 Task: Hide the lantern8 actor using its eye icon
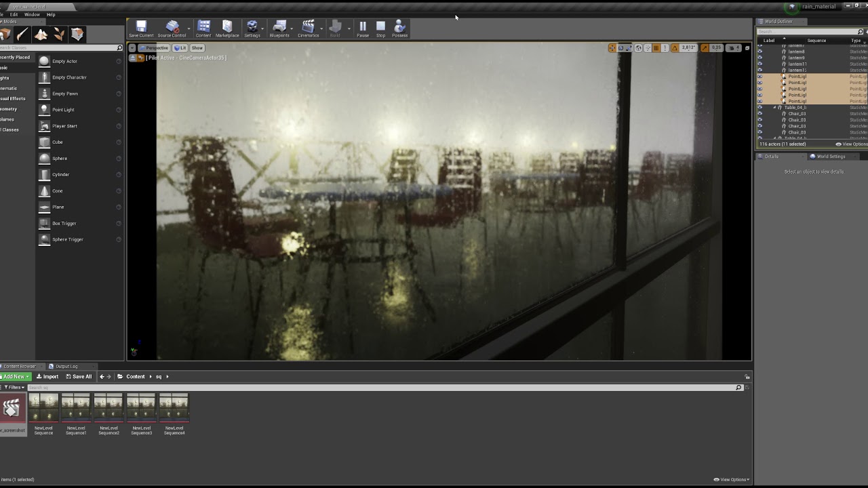[x=759, y=52]
